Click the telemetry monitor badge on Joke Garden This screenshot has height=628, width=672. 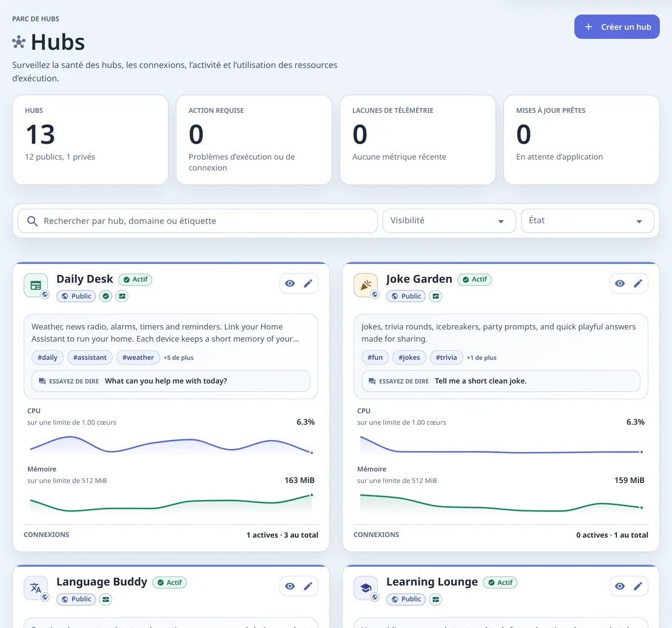pos(435,296)
